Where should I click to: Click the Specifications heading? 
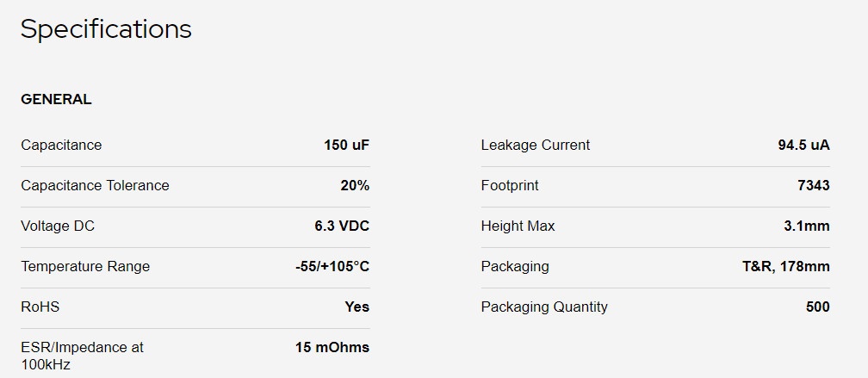tap(106, 30)
